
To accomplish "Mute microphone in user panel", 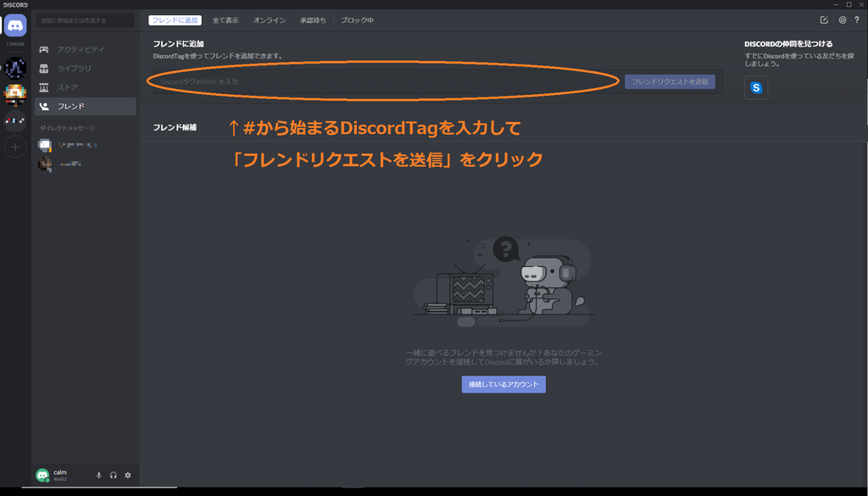I will coord(99,475).
